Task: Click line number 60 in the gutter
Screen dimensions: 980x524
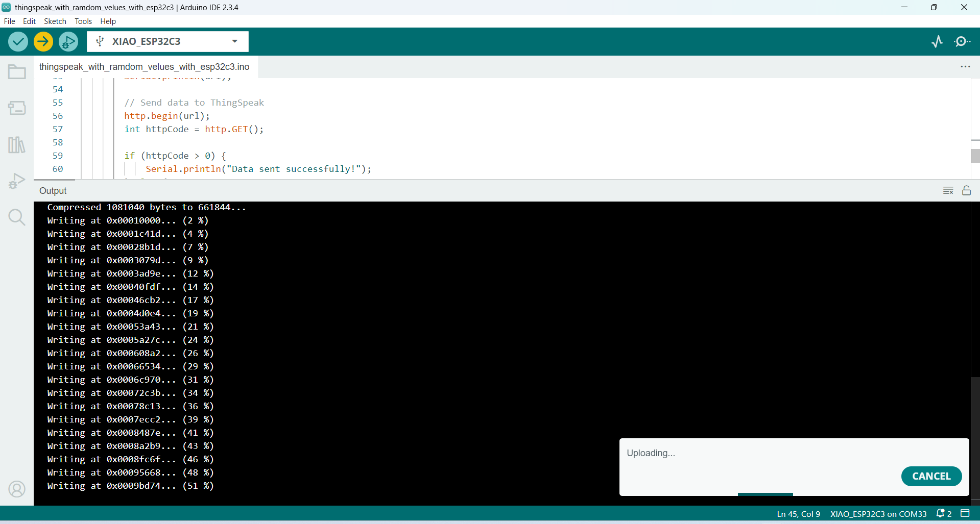Action: click(58, 169)
